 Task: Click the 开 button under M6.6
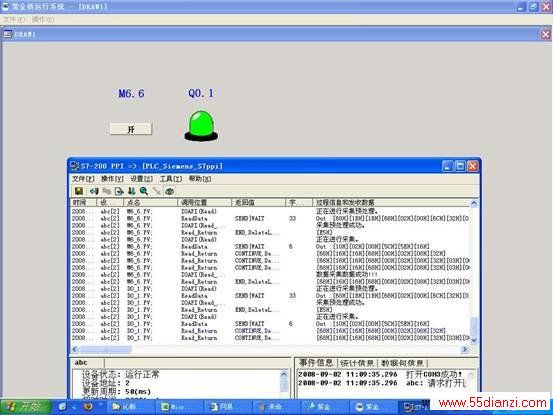tap(131, 129)
